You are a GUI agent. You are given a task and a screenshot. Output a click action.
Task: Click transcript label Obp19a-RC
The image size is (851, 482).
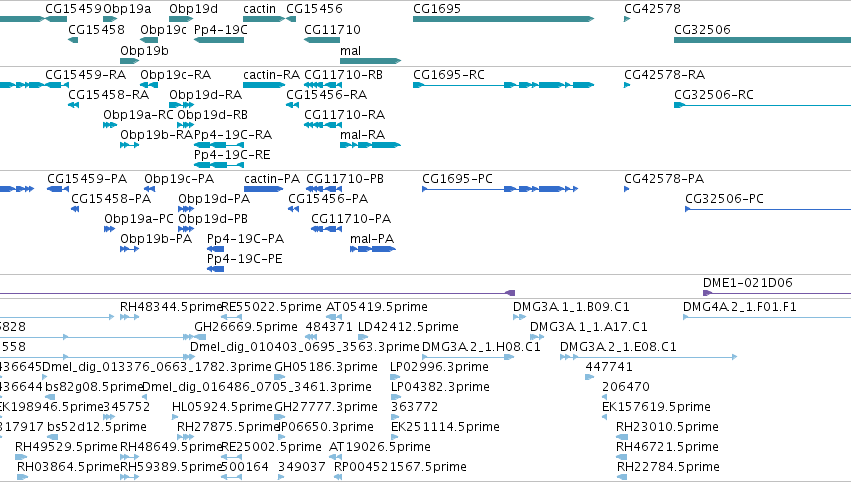pos(138,114)
